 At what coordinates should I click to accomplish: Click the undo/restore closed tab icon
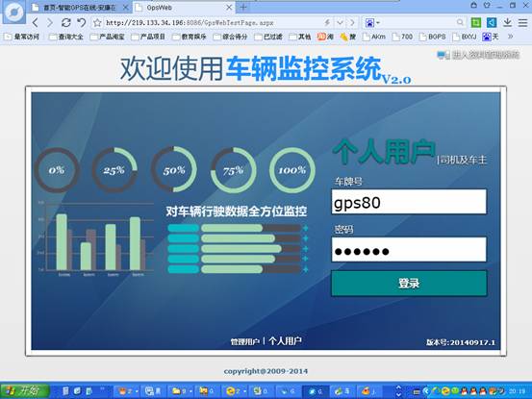tap(82, 23)
